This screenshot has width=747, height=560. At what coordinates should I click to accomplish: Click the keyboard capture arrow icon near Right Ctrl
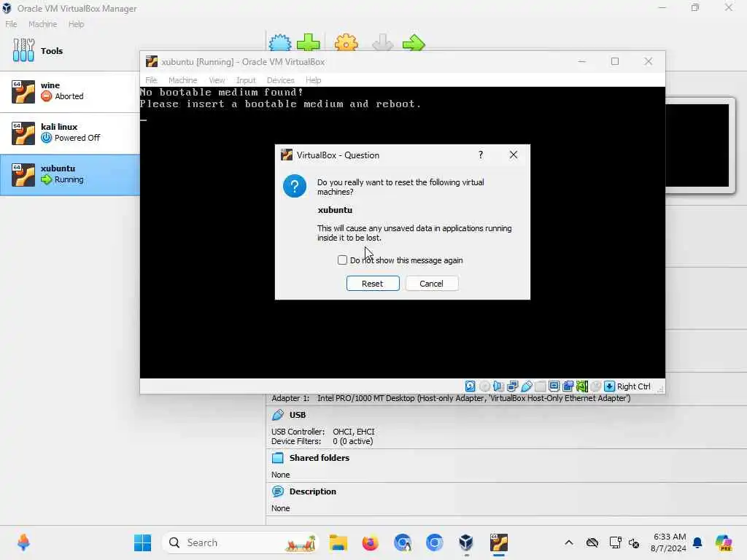[609, 386]
